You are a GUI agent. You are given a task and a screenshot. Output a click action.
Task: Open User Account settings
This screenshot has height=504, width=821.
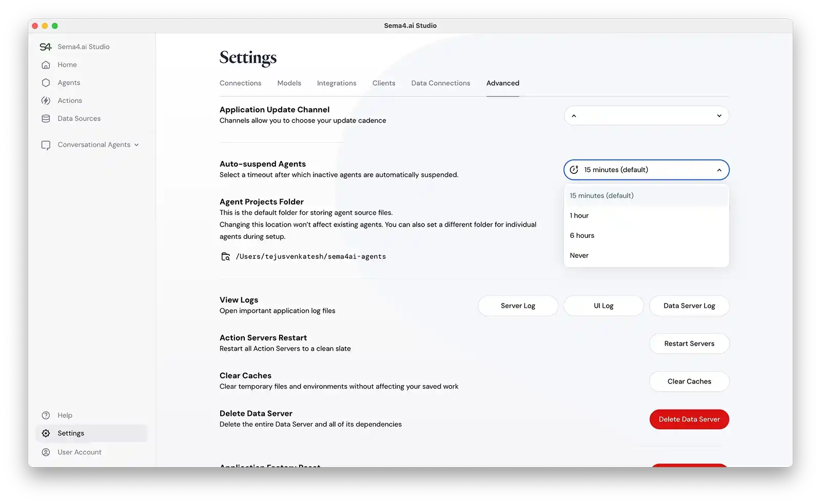80,452
